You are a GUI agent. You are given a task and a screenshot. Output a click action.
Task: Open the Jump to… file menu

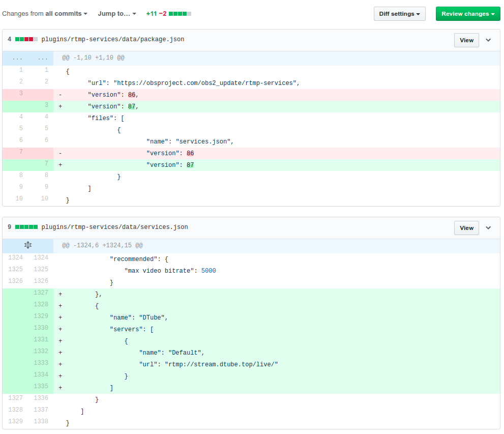click(x=117, y=14)
